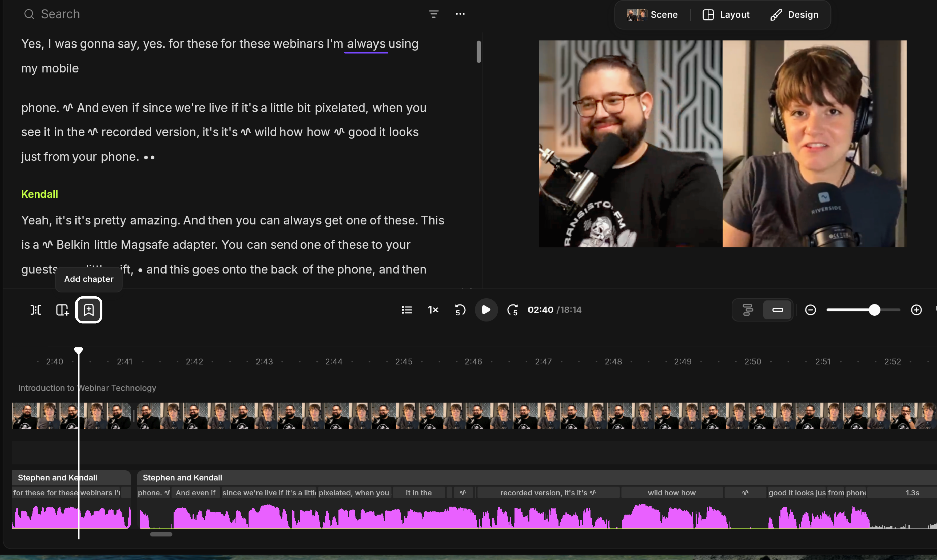This screenshot has width=937, height=560.
Task: Select the Introduction to Webinar Technology chapter label
Action: coord(87,388)
